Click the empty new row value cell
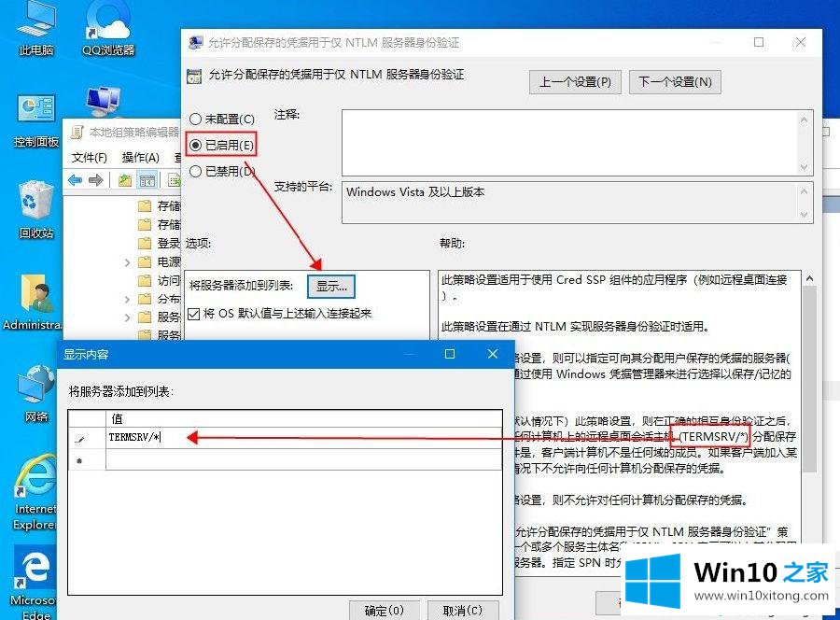 [303, 459]
